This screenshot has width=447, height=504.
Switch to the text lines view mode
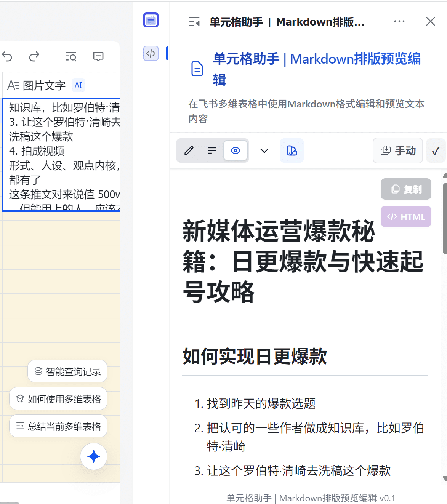212,151
